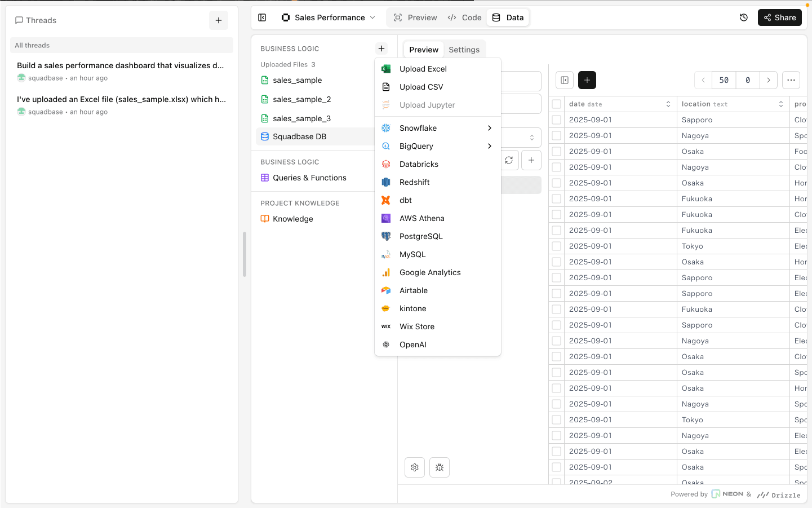Open the Sales Performance project dropdown

click(329, 17)
